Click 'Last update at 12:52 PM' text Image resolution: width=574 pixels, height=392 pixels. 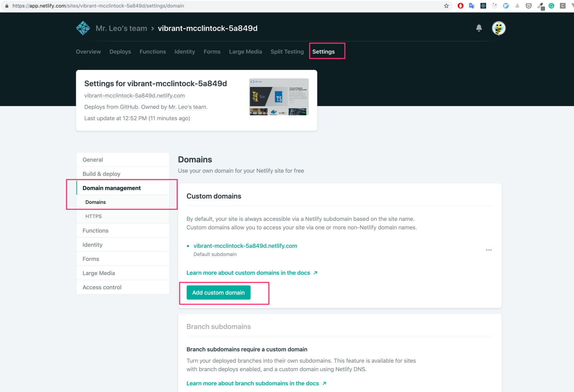pyautogui.click(x=116, y=118)
